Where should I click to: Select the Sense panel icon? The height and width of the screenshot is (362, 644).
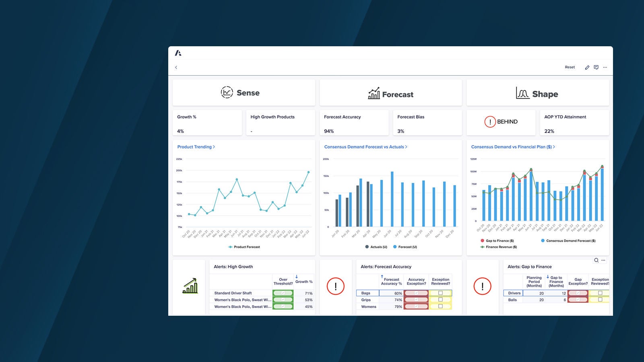(x=226, y=92)
